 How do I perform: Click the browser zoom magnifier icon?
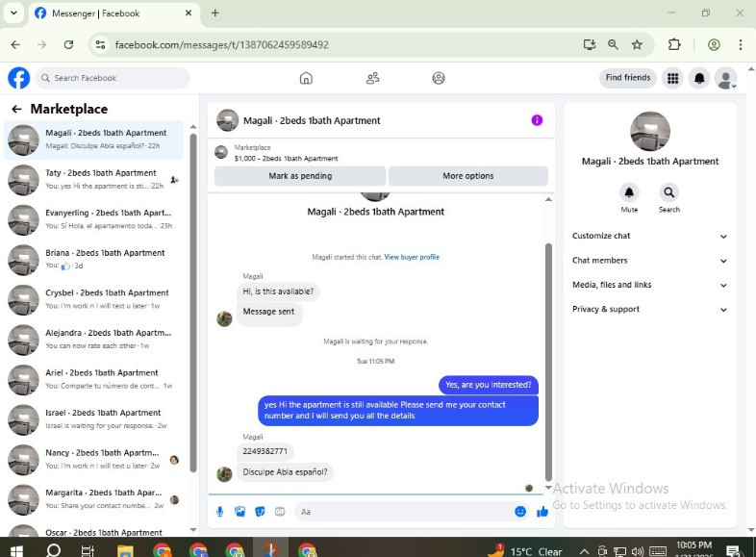coord(613,45)
